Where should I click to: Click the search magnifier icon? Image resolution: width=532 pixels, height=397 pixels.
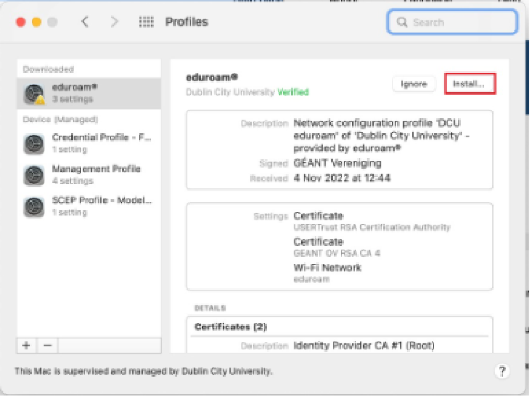coord(402,22)
